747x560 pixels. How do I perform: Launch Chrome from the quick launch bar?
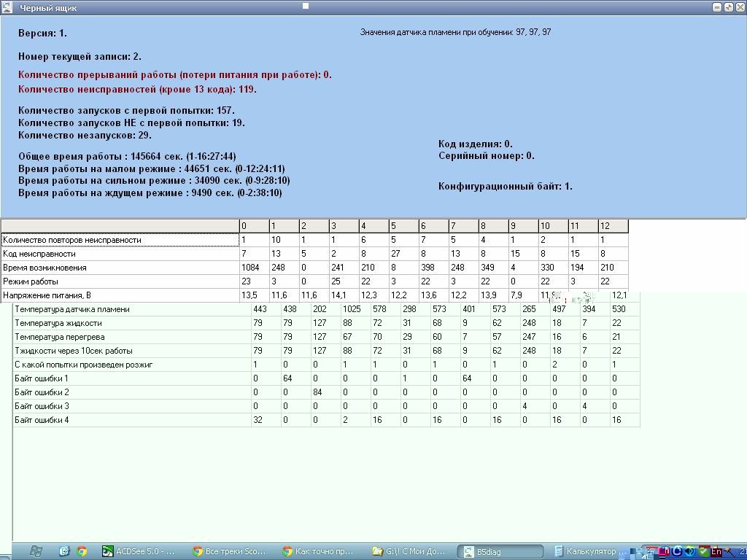click(82, 551)
